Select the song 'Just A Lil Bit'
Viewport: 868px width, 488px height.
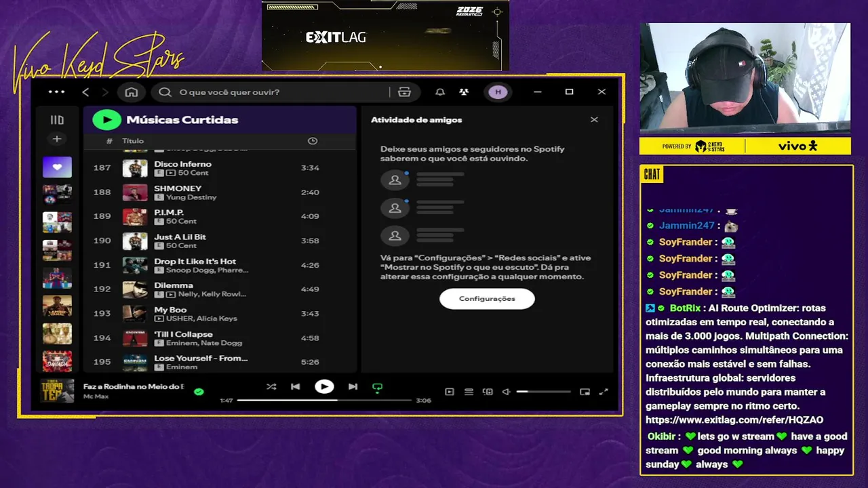[x=180, y=237]
